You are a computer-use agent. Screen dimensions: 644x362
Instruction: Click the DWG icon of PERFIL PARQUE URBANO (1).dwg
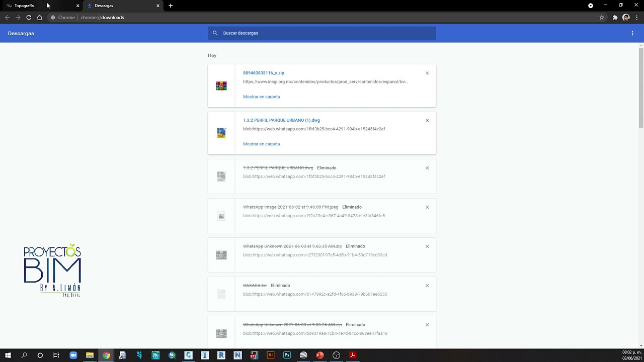coord(221,133)
